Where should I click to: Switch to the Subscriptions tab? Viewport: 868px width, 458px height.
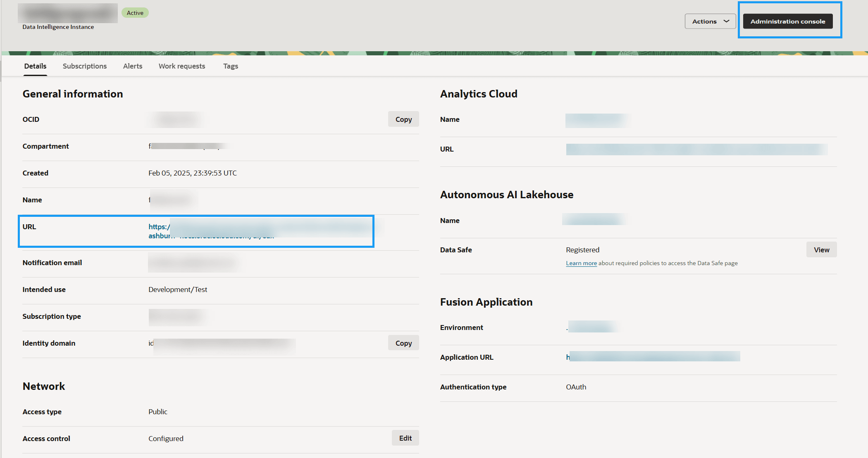(84, 66)
